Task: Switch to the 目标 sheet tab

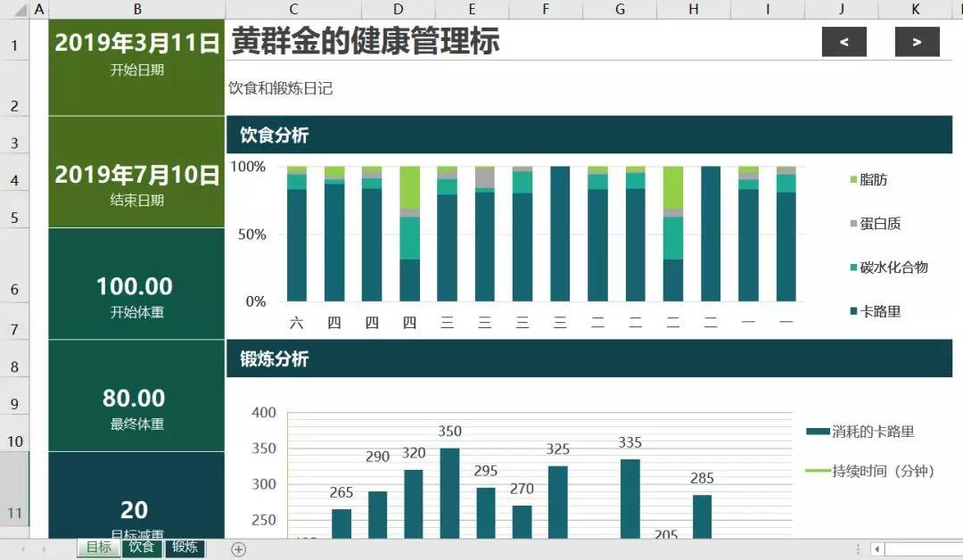Action: (98, 548)
